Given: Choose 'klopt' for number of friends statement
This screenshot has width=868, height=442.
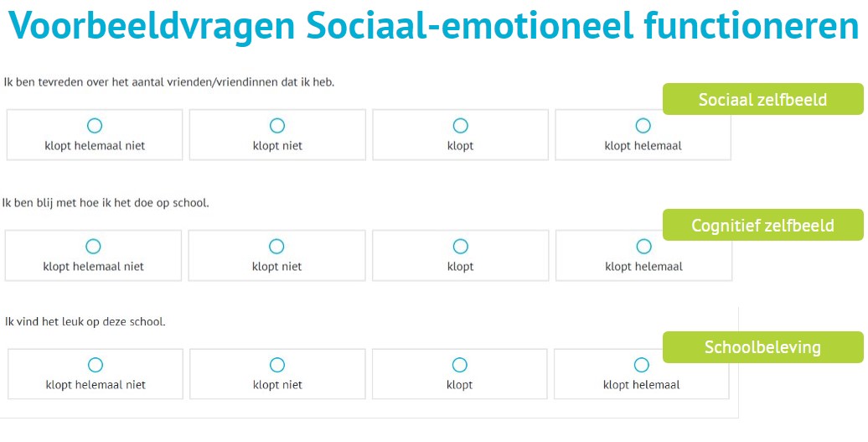Looking at the screenshot, I should tap(460, 126).
